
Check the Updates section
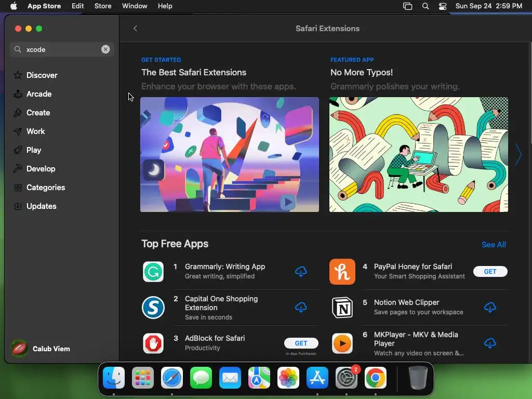click(x=35, y=206)
